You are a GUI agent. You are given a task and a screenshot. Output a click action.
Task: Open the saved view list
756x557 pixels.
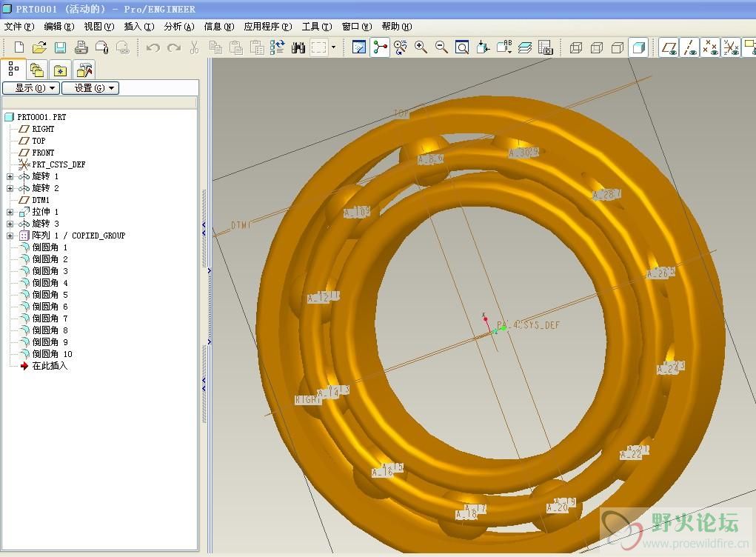tap(504, 47)
